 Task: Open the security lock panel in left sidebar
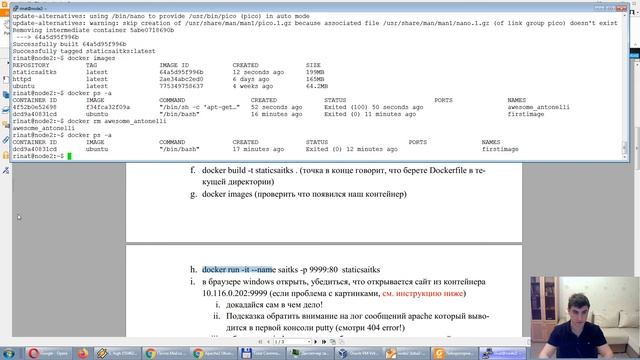(x=5, y=155)
